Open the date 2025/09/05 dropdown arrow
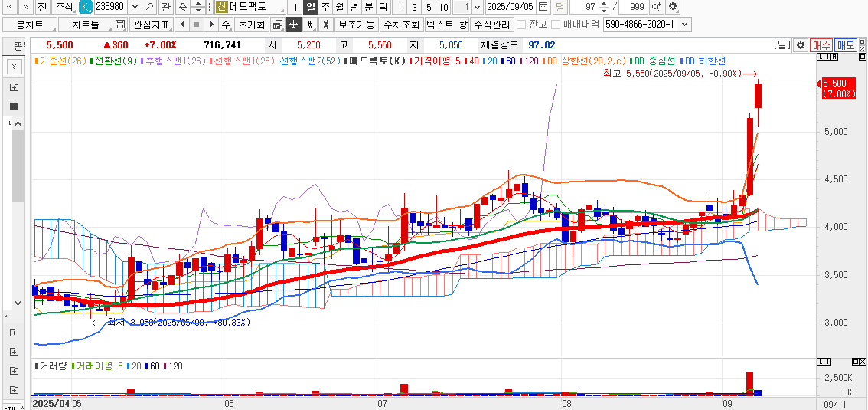The width and height of the screenshot is (868, 410). tap(543, 7)
